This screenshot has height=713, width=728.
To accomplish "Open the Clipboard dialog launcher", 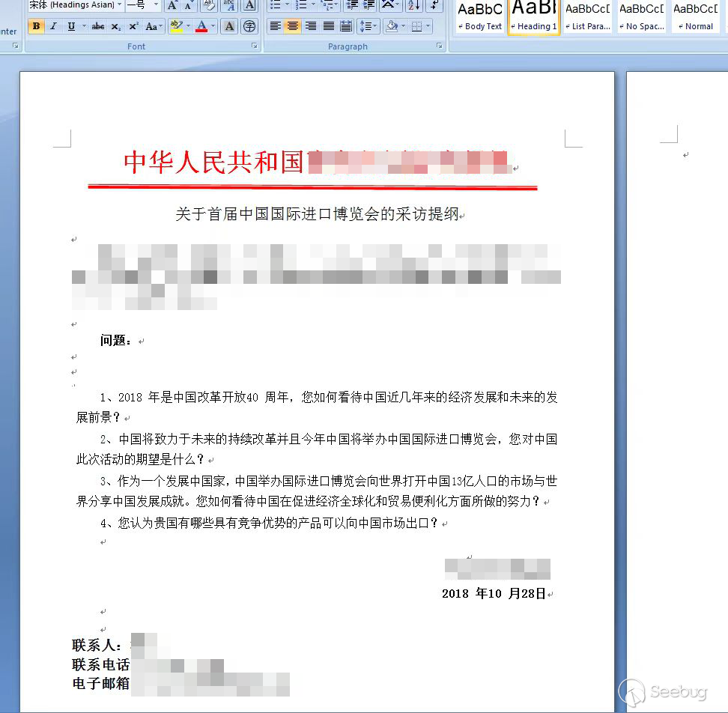I will [16, 46].
